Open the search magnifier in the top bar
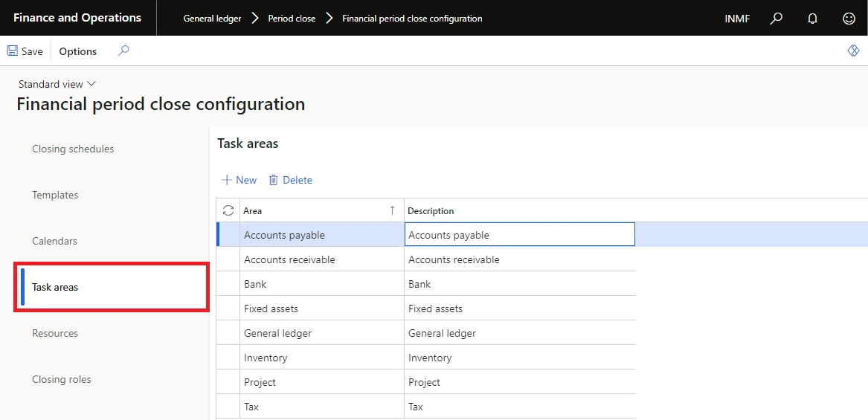 pos(776,19)
